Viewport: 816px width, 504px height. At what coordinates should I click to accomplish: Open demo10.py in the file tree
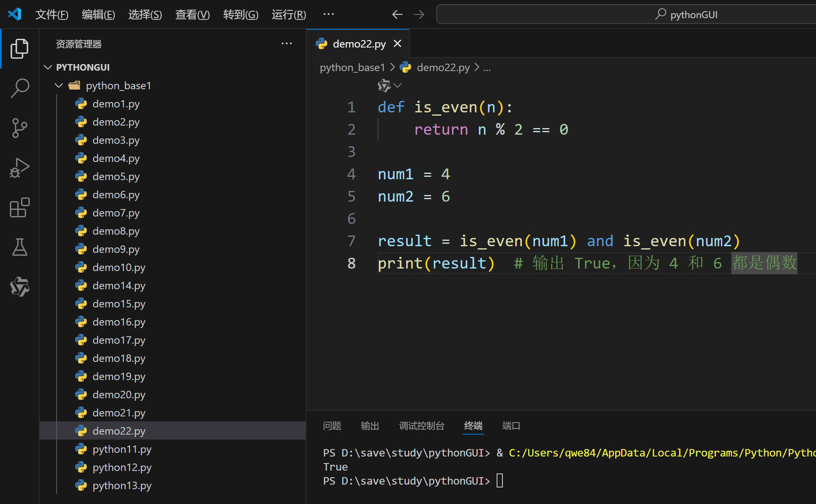[x=119, y=267]
